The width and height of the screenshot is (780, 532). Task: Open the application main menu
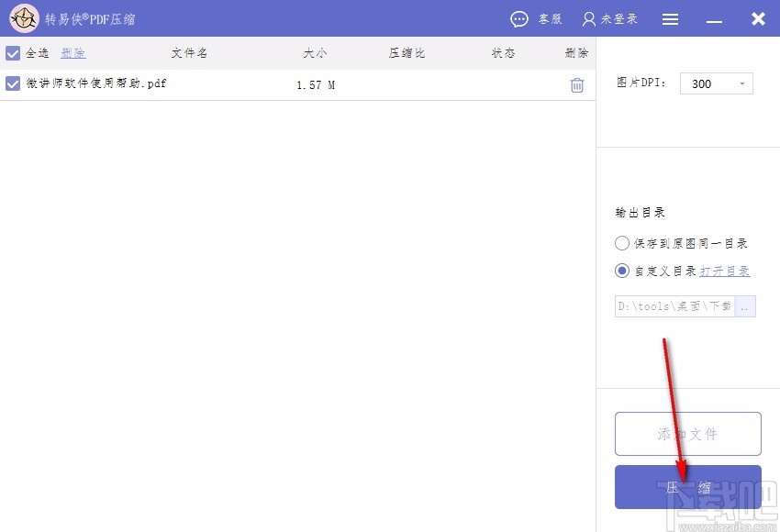(x=670, y=18)
